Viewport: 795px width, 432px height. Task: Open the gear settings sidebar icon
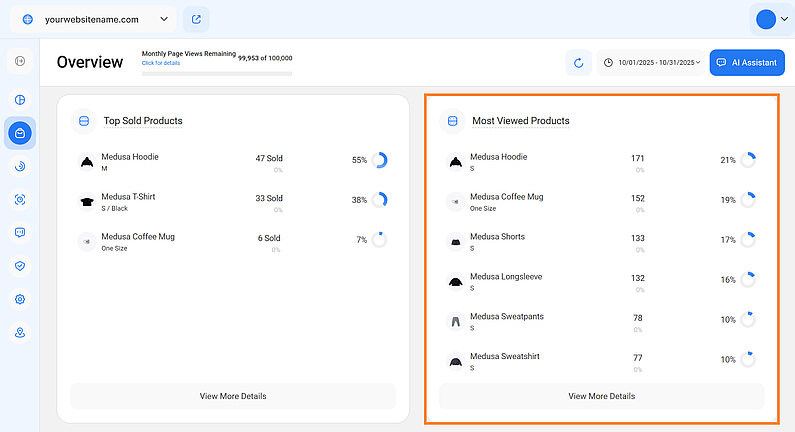(x=20, y=299)
